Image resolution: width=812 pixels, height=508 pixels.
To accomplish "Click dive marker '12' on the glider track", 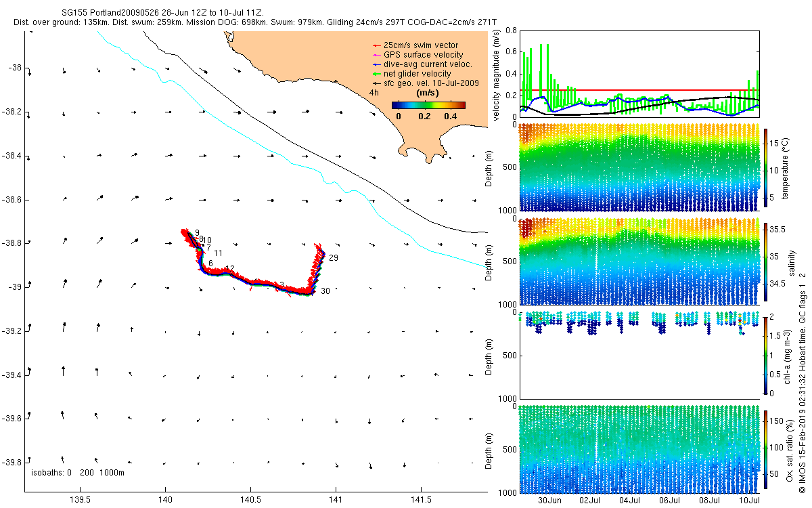I will click(x=230, y=269).
